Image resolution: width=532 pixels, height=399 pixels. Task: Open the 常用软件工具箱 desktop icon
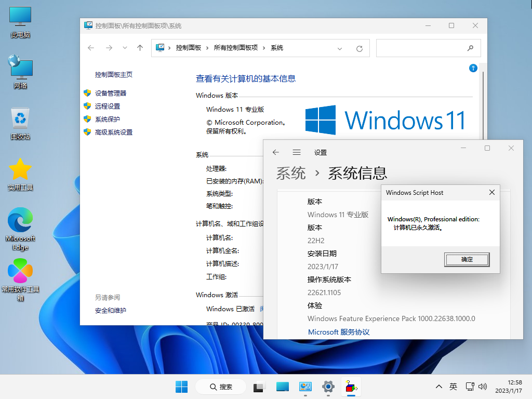point(20,280)
